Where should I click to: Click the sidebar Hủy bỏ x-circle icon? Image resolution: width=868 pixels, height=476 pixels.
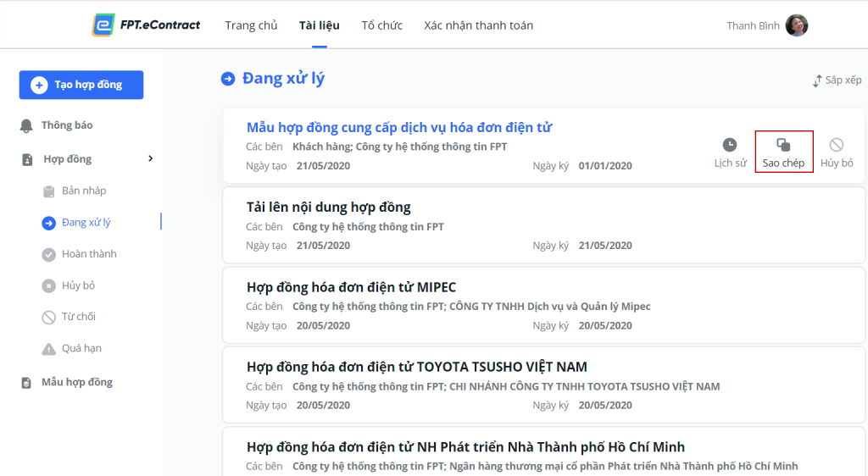(x=48, y=285)
